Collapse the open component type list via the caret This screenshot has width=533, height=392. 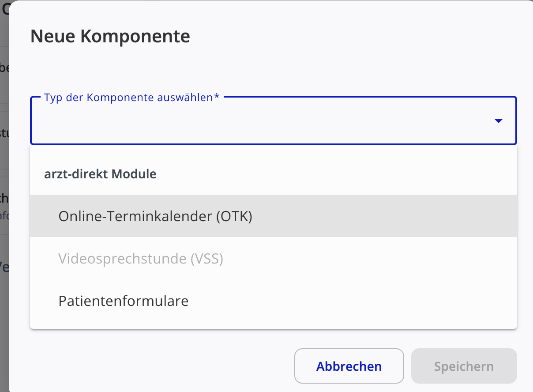coord(499,121)
